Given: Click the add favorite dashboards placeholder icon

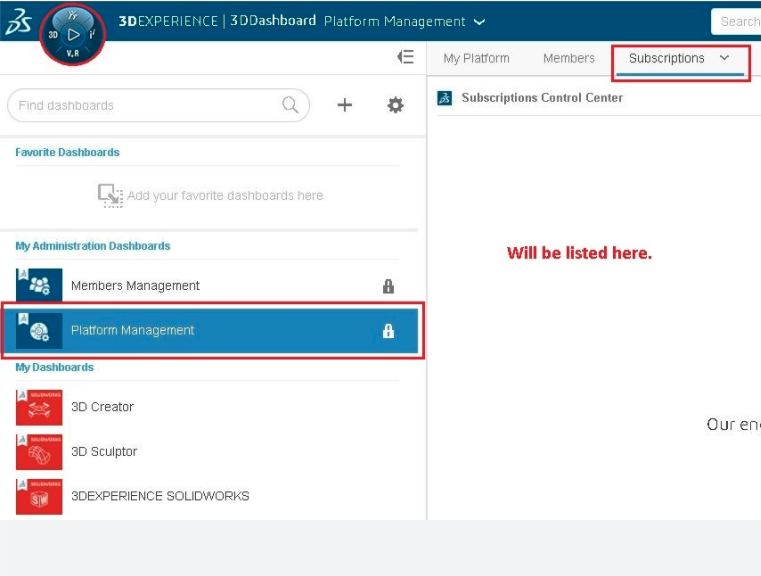Looking at the screenshot, I should tap(110, 195).
